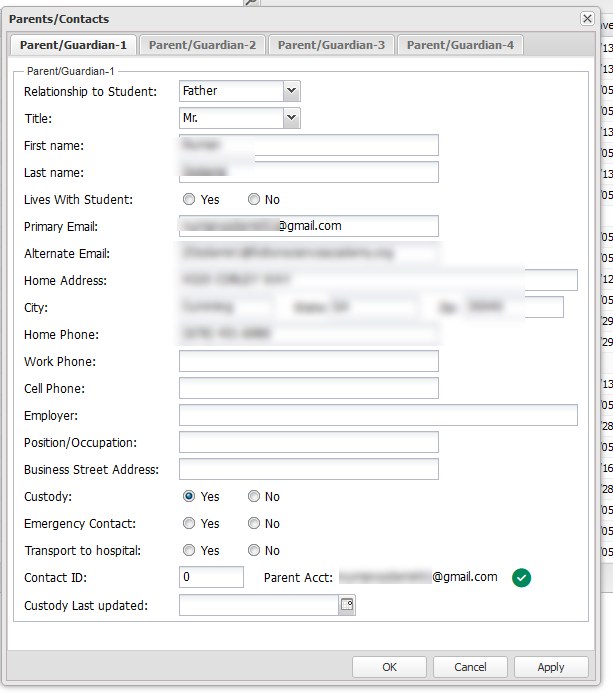Click the Cancel button

tap(470, 667)
